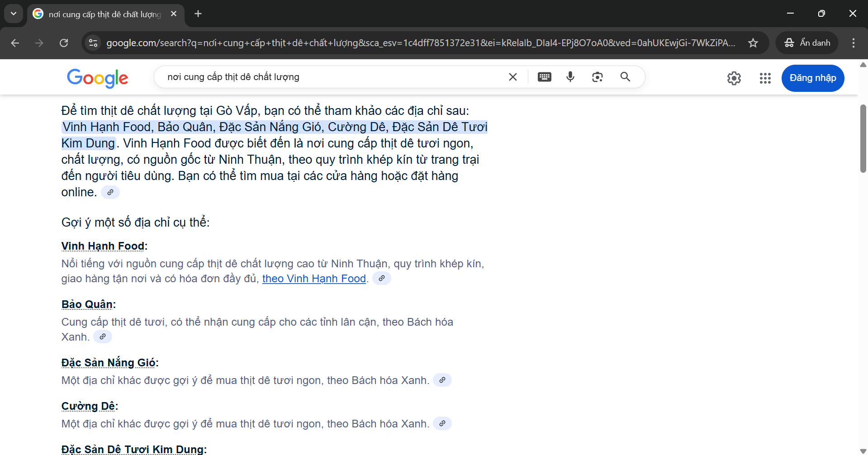Clear the search query with X
The height and width of the screenshot is (455, 868).
(x=513, y=77)
